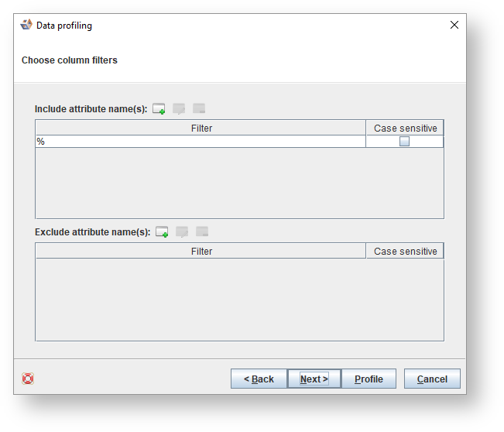Click Case sensitive header in Exclude table
The width and height of the screenshot is (504, 432).
(405, 252)
